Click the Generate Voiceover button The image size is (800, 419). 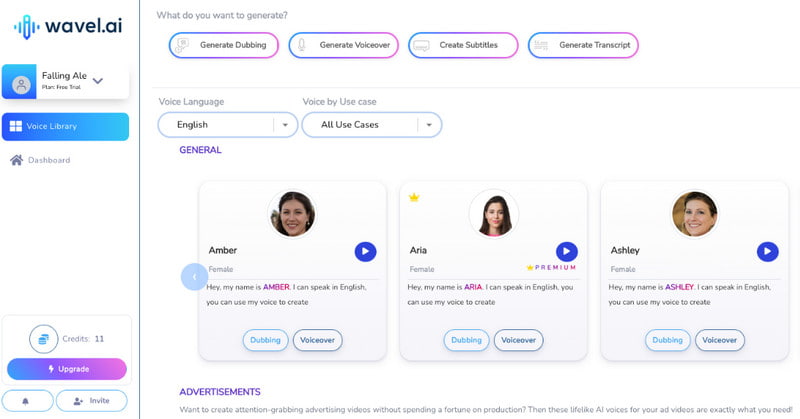pyautogui.click(x=343, y=45)
